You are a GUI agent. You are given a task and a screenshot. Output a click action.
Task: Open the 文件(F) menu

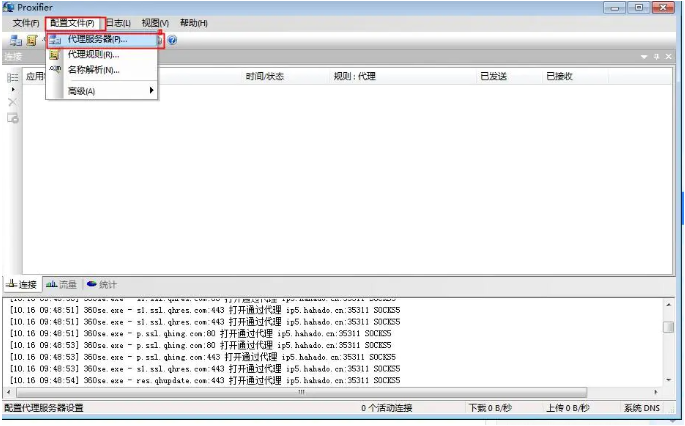point(26,23)
